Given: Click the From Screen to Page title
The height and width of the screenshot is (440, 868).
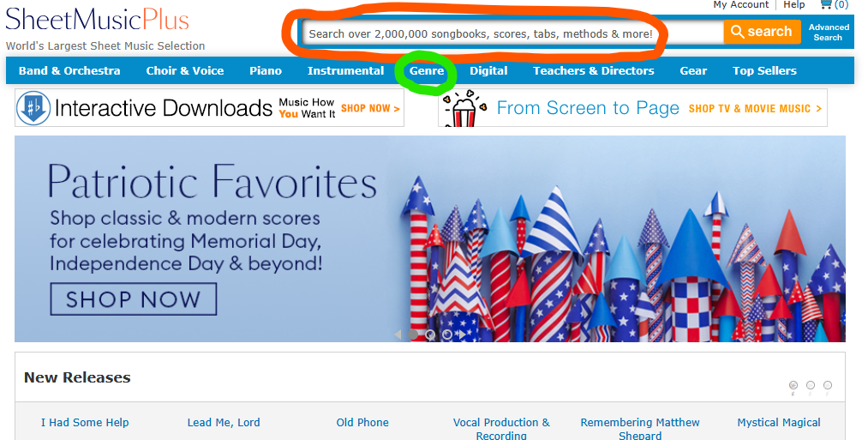Looking at the screenshot, I should click(588, 108).
